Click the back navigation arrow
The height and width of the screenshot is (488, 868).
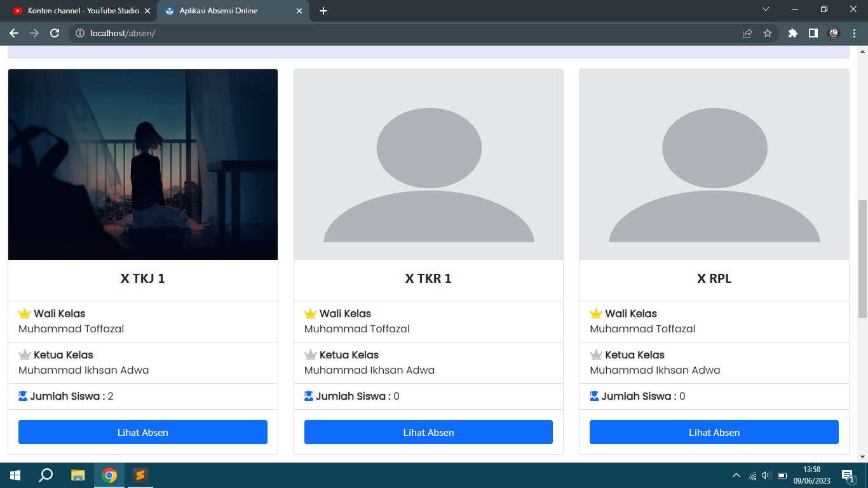point(14,33)
